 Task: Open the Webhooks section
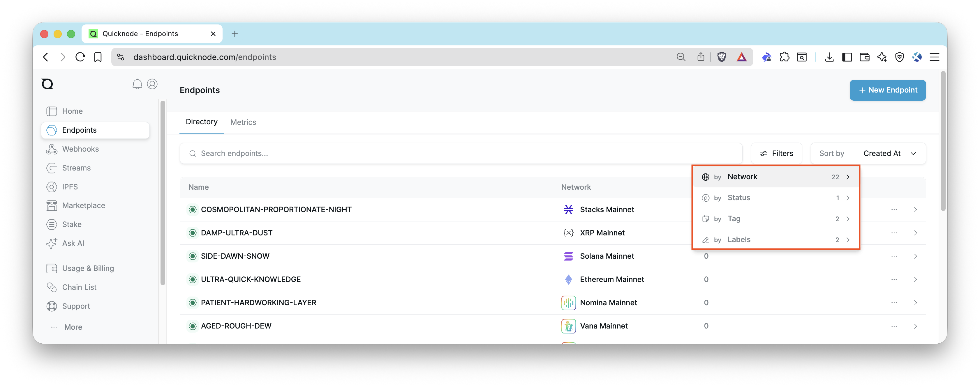[80, 149]
